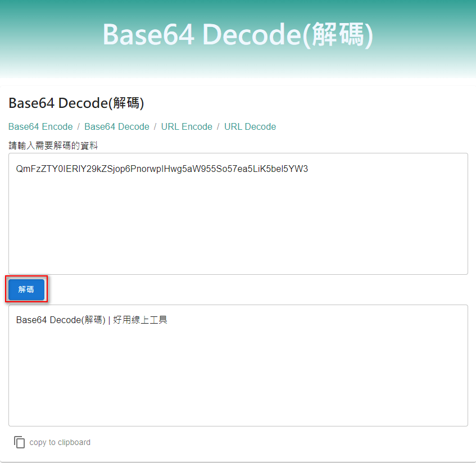Navigate to URL Decode via breadcrumb
Screen dimensions: 476x463
[250, 126]
